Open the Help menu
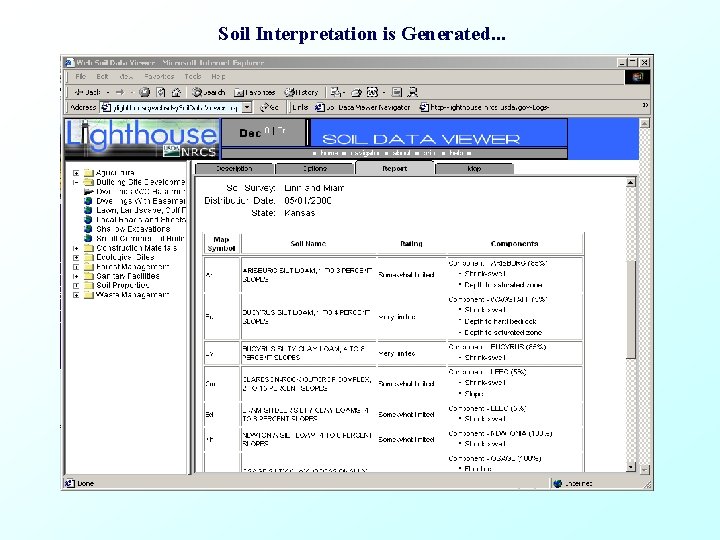Screen dimensions: 720x540 pyautogui.click(x=218, y=77)
